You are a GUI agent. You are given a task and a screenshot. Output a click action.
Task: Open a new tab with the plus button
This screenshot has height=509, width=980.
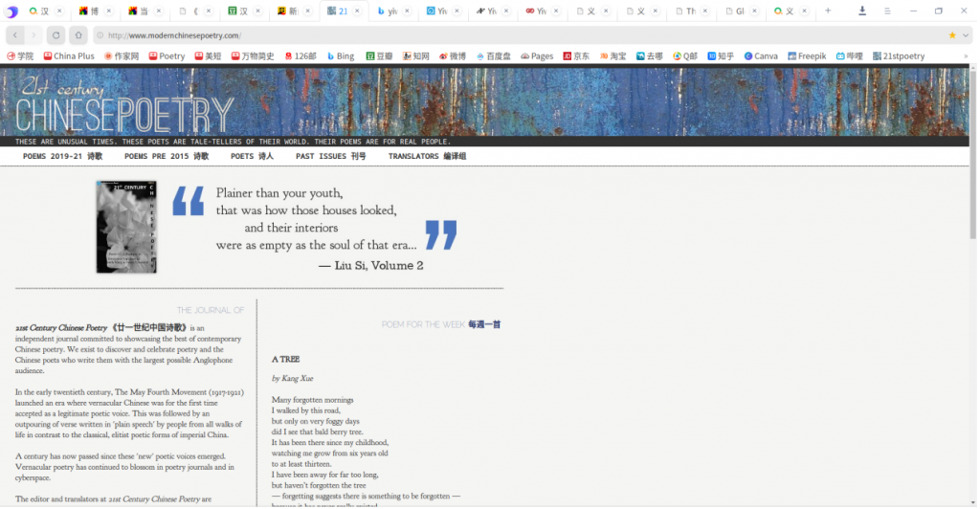(x=828, y=11)
